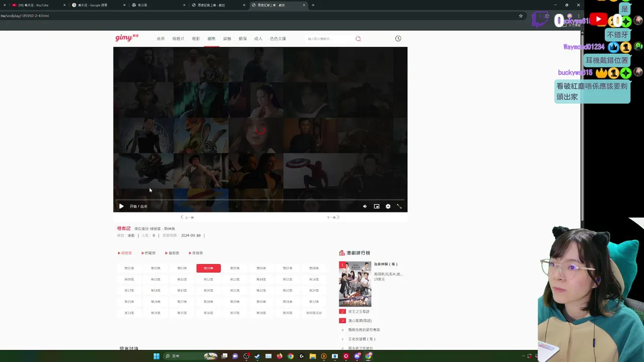Select episode 第05集

pyautogui.click(x=235, y=268)
